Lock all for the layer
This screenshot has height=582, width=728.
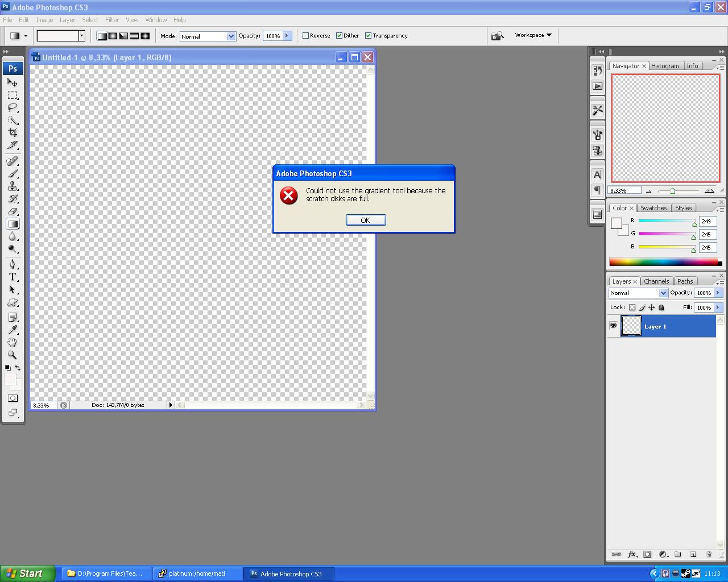(661, 307)
